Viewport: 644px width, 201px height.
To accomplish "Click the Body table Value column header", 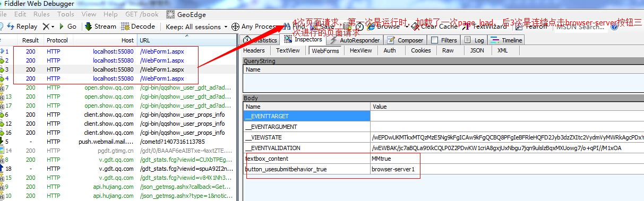I will pyautogui.click(x=507, y=107).
